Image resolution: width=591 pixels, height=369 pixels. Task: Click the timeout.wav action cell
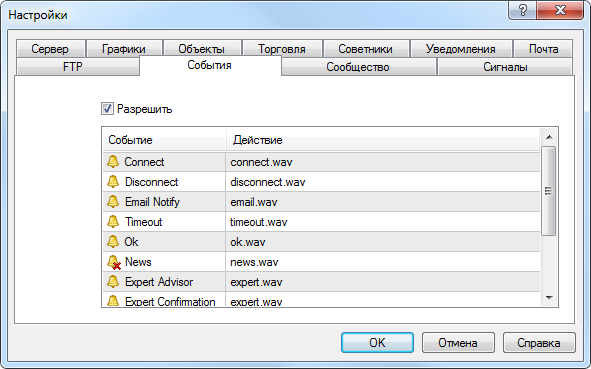point(383,222)
